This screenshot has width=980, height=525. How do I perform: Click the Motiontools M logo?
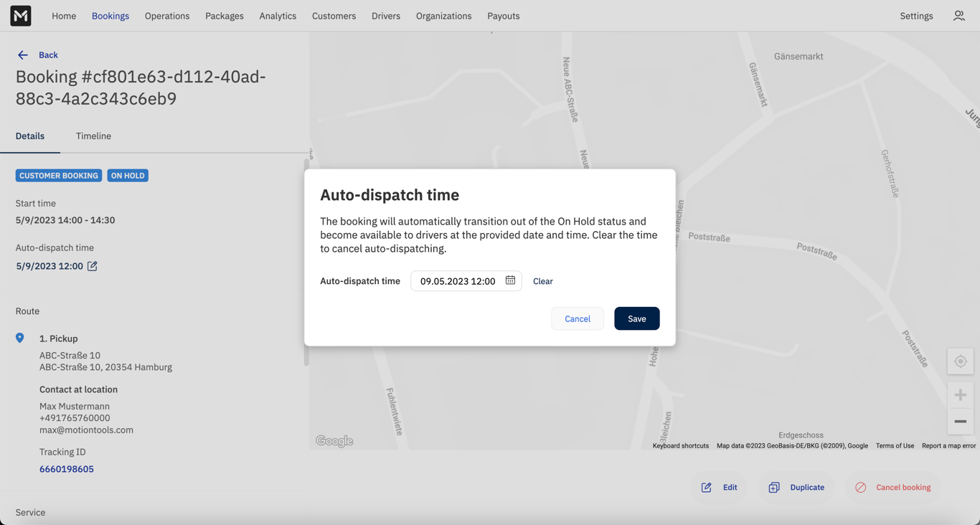coord(21,16)
